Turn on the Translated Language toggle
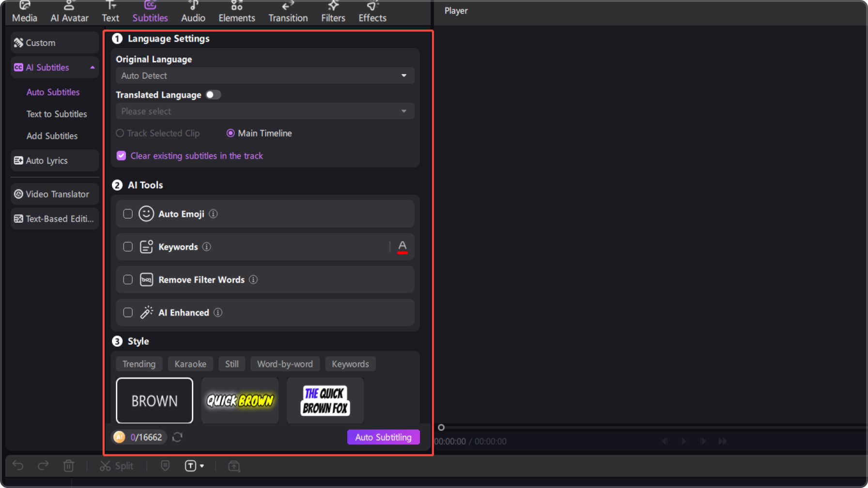Screen dimensions: 868x488 click(213, 95)
